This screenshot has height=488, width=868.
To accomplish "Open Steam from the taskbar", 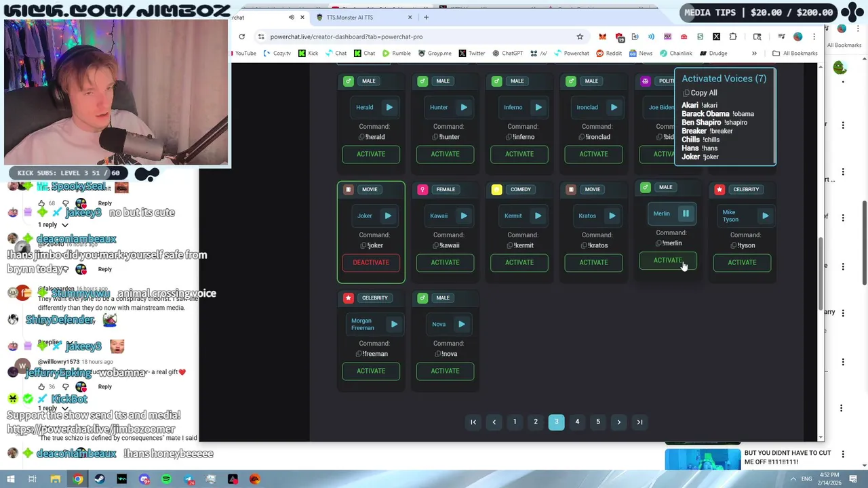I will (x=100, y=479).
